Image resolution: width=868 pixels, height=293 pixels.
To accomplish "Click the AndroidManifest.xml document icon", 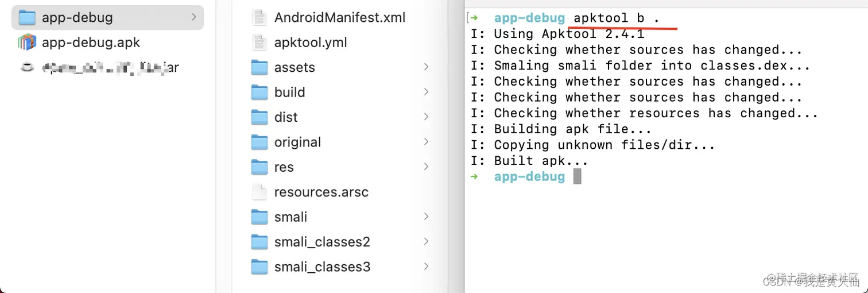I will tap(259, 17).
